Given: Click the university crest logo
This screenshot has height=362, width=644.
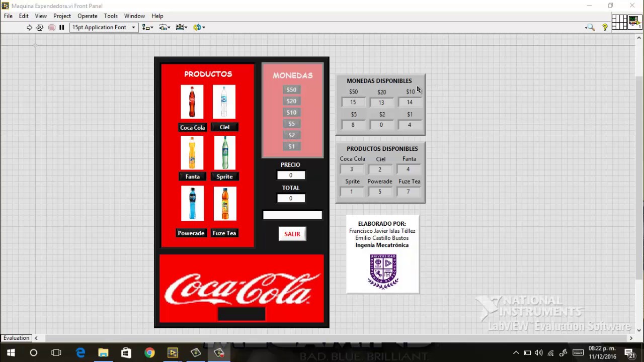Looking at the screenshot, I should coord(383,271).
